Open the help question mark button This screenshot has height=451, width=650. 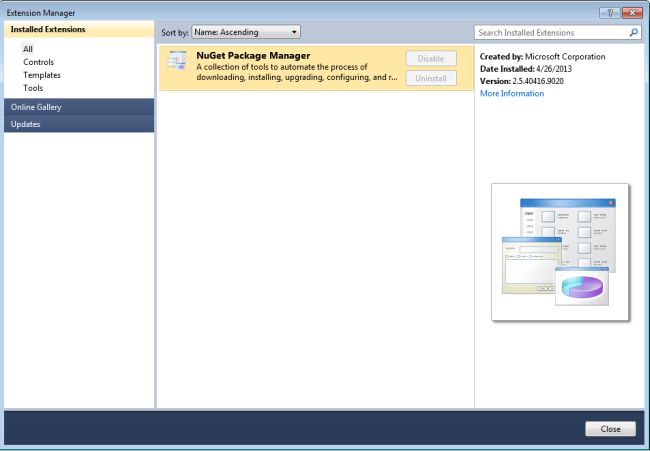[x=610, y=13]
